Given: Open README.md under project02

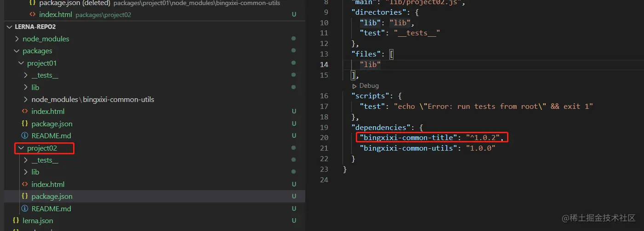Looking at the screenshot, I should pyautogui.click(x=51, y=208).
